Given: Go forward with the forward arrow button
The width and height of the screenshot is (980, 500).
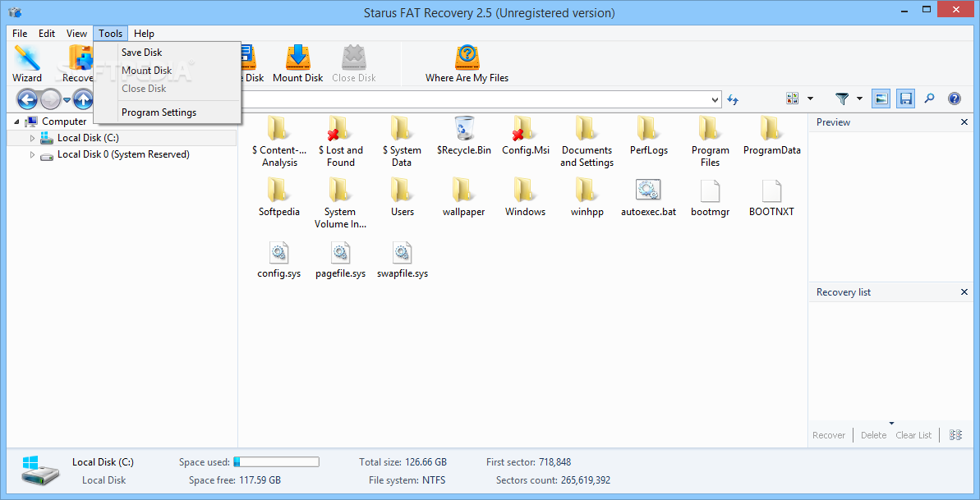Looking at the screenshot, I should click(x=50, y=99).
